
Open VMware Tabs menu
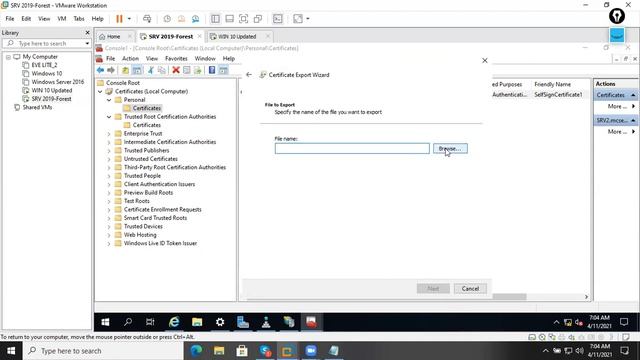(x=79, y=19)
